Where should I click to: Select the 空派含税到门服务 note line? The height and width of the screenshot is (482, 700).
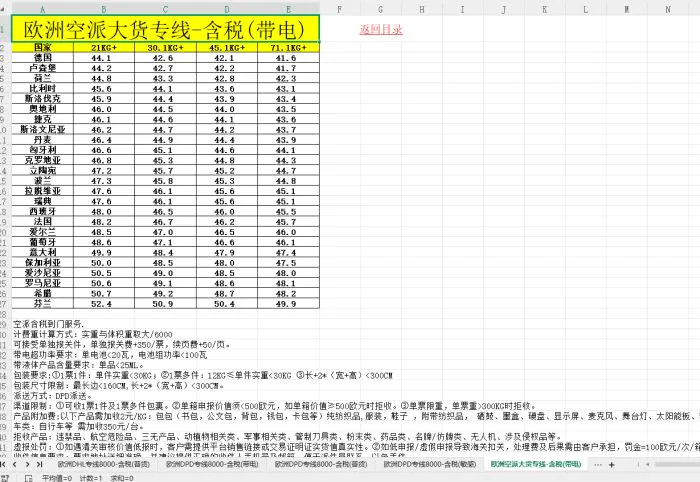[48, 324]
